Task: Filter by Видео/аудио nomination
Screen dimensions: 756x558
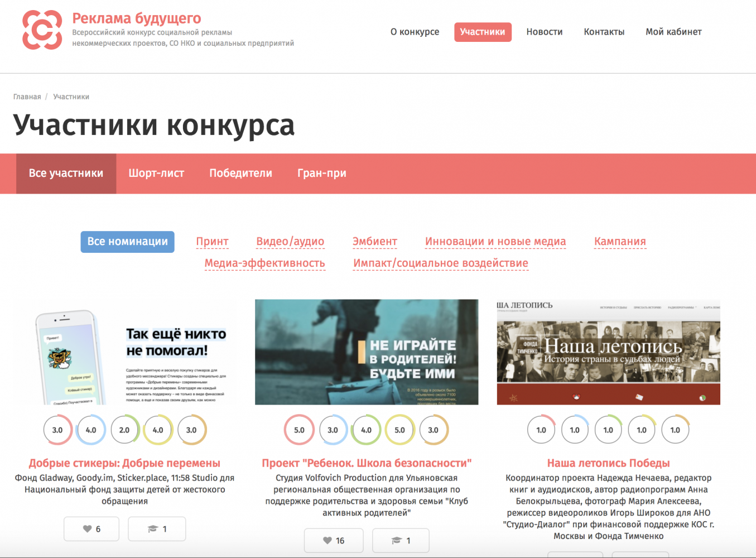Action: point(290,242)
